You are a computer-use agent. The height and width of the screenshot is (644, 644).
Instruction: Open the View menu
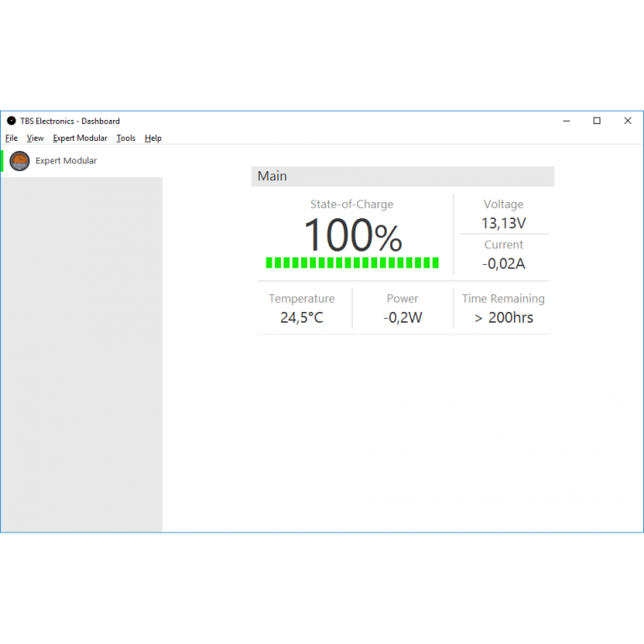(35, 138)
